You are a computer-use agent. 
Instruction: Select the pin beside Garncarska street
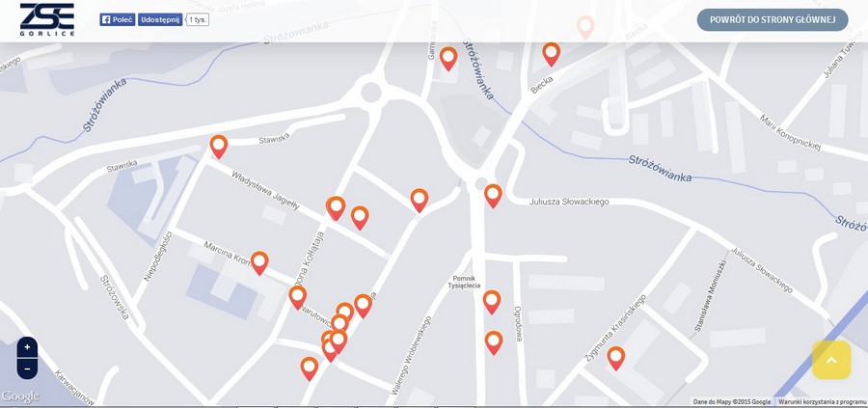click(448, 59)
